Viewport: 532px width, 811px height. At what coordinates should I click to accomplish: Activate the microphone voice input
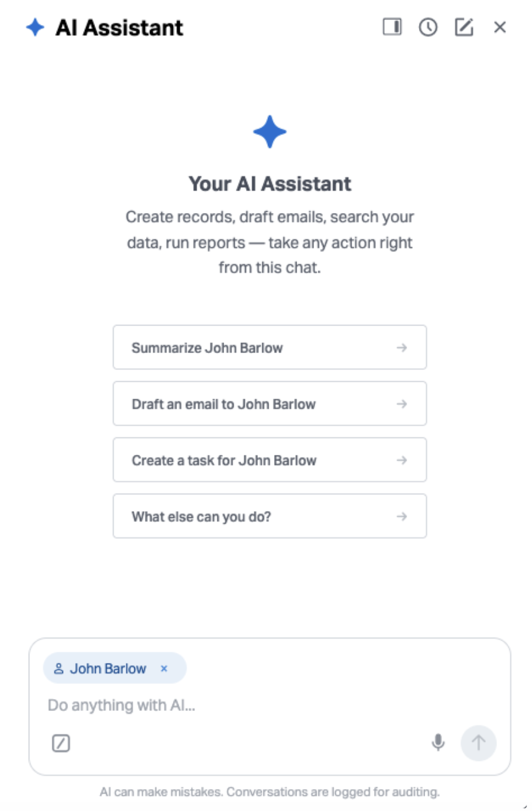438,742
